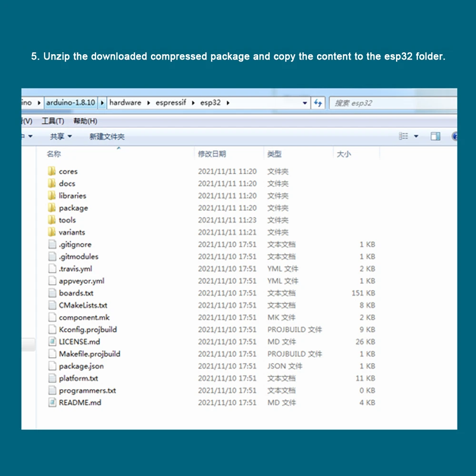
Task: Expand the arrow after espressif breadcrumb
Action: pos(193,103)
